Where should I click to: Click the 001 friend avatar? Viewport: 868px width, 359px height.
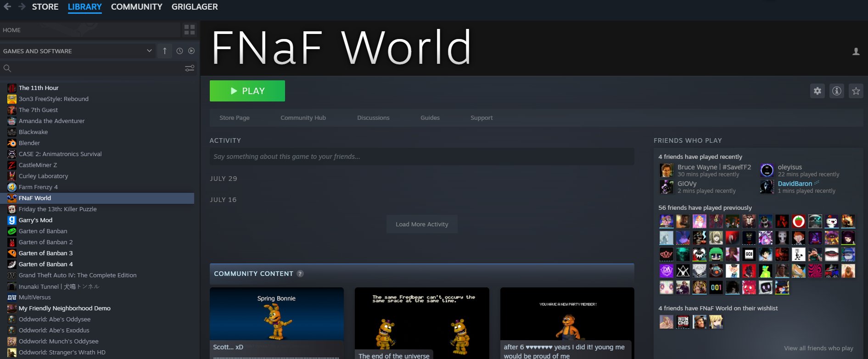[716, 287]
